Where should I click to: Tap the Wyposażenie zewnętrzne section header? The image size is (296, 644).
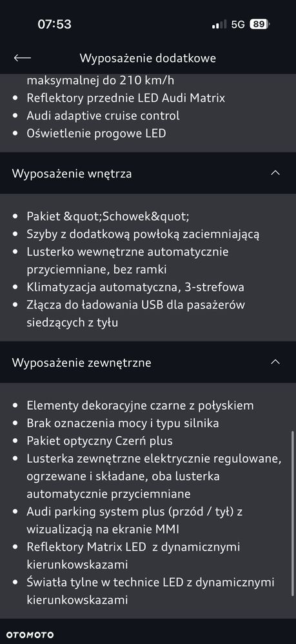[148, 362]
